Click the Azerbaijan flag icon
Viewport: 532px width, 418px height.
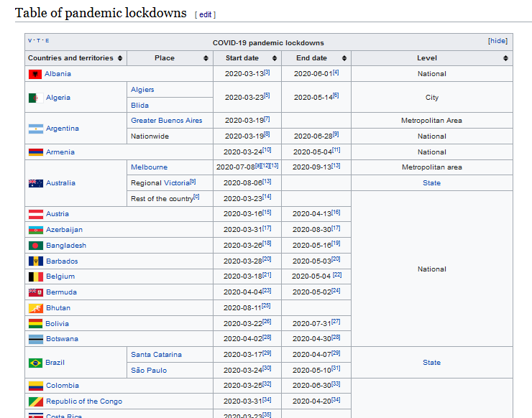pos(36,230)
